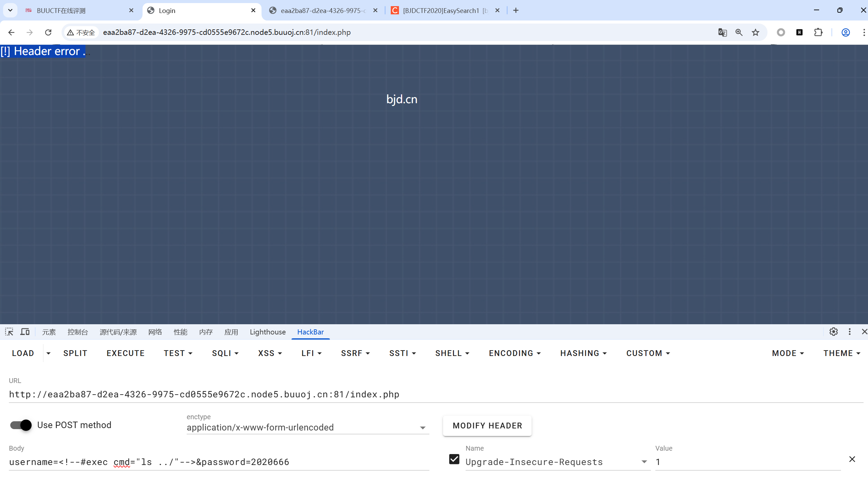
Task: Switch to the Lighthouse DevTools tab
Action: (267, 332)
